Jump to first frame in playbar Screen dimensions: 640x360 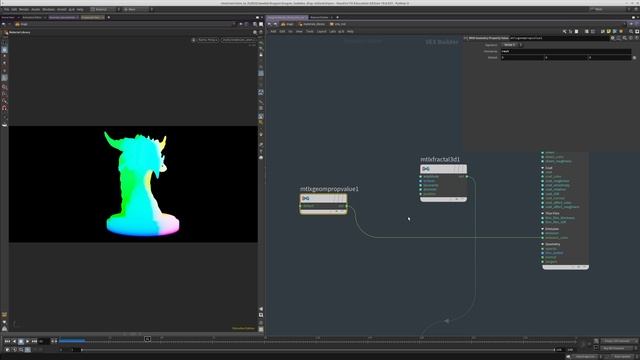pyautogui.click(x=7, y=341)
